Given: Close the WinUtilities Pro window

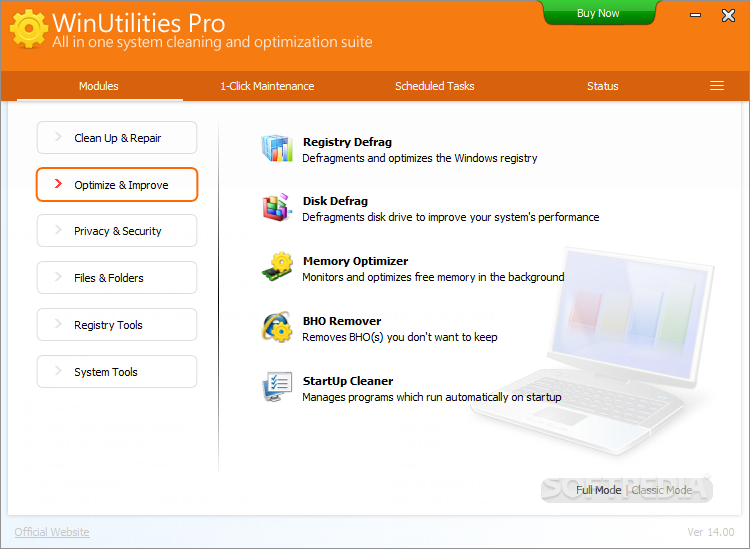Looking at the screenshot, I should click(x=728, y=16).
